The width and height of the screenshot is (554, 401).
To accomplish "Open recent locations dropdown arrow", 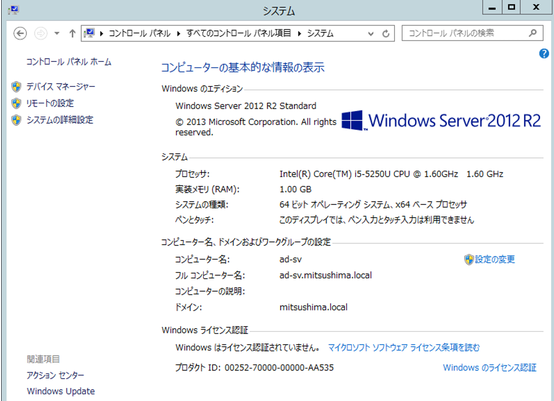I will (57, 34).
